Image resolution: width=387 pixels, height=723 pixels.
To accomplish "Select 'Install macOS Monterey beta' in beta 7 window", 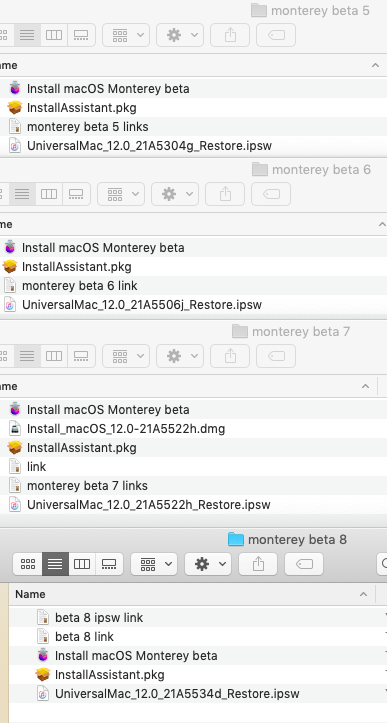I will [x=108, y=410].
